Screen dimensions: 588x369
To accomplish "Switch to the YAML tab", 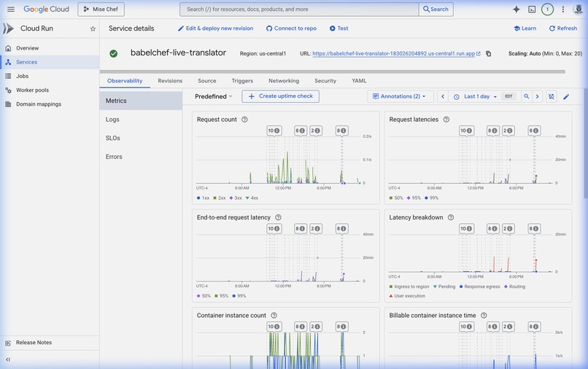I will point(359,81).
